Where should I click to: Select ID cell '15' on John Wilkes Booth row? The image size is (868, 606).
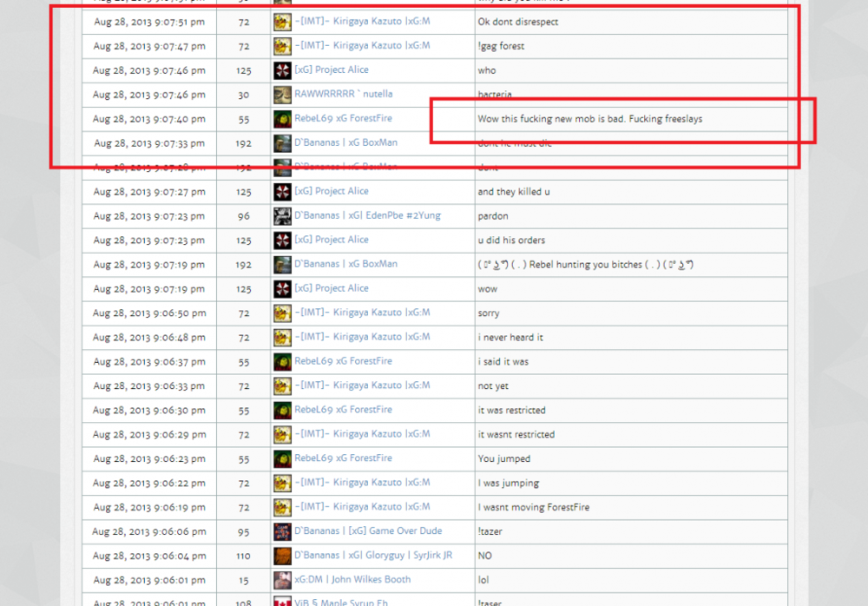pyautogui.click(x=244, y=581)
